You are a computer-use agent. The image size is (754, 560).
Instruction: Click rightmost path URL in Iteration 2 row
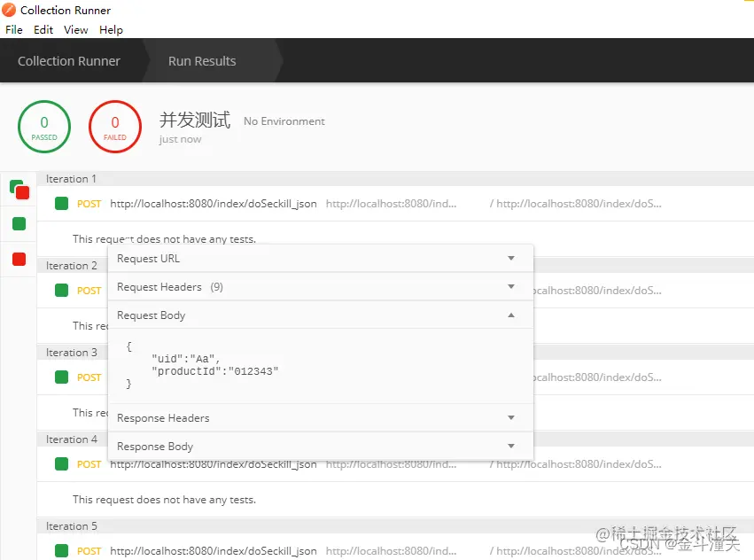point(598,291)
